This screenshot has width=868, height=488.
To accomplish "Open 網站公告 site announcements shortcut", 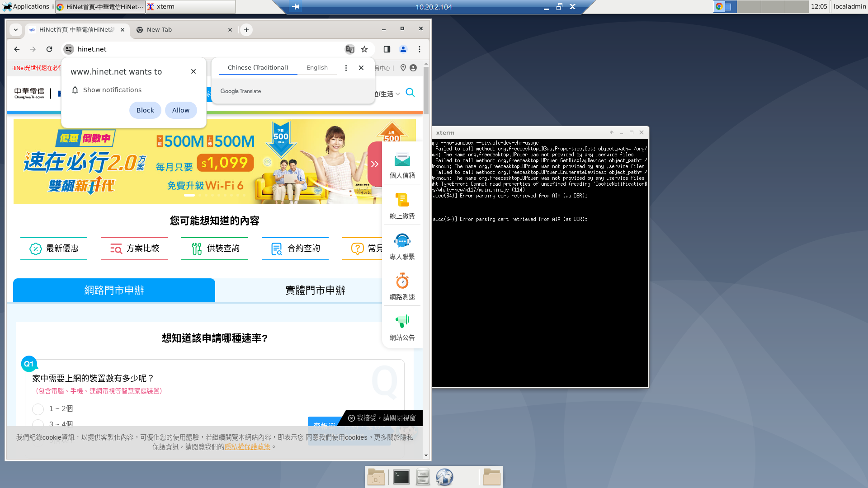I will pos(402,328).
